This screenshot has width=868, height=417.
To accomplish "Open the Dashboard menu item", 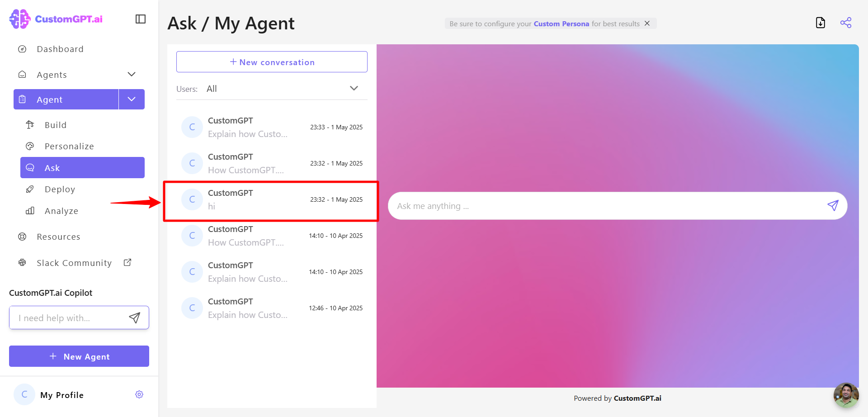I will click(x=60, y=49).
